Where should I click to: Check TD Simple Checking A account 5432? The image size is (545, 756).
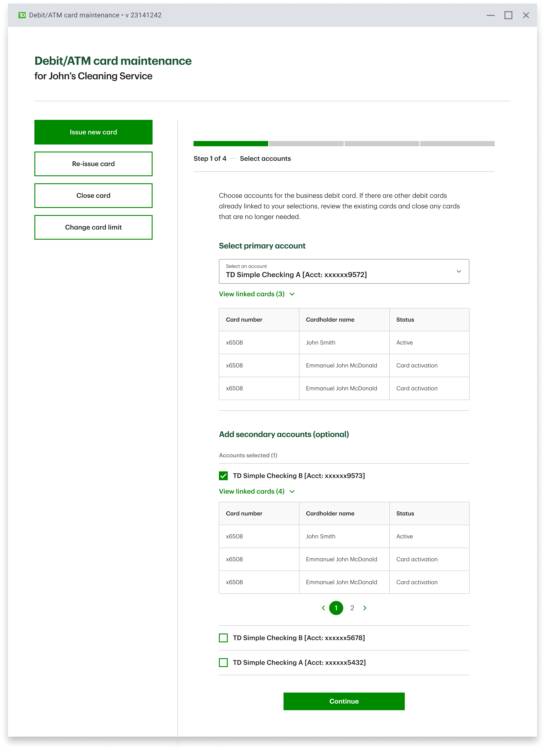[223, 662]
